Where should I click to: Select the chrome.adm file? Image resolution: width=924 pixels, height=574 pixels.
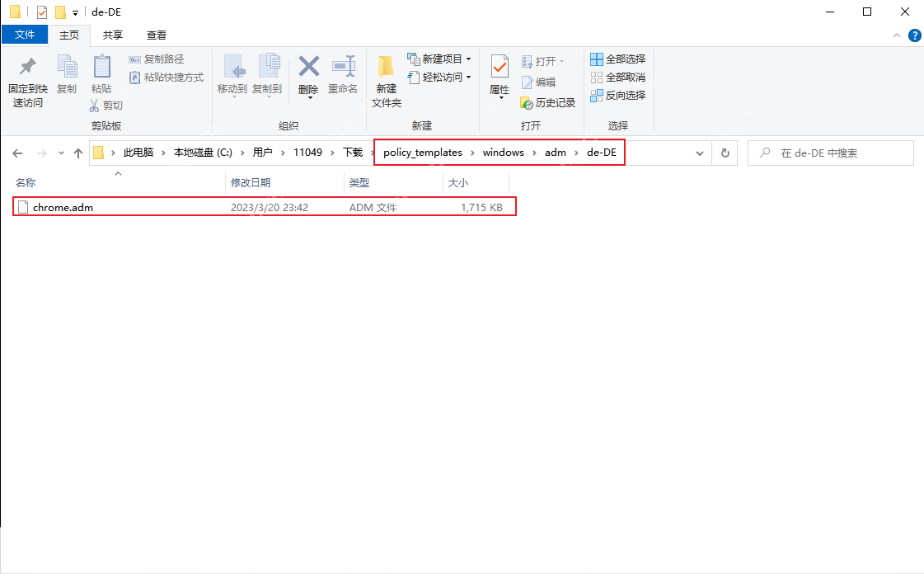(264, 207)
